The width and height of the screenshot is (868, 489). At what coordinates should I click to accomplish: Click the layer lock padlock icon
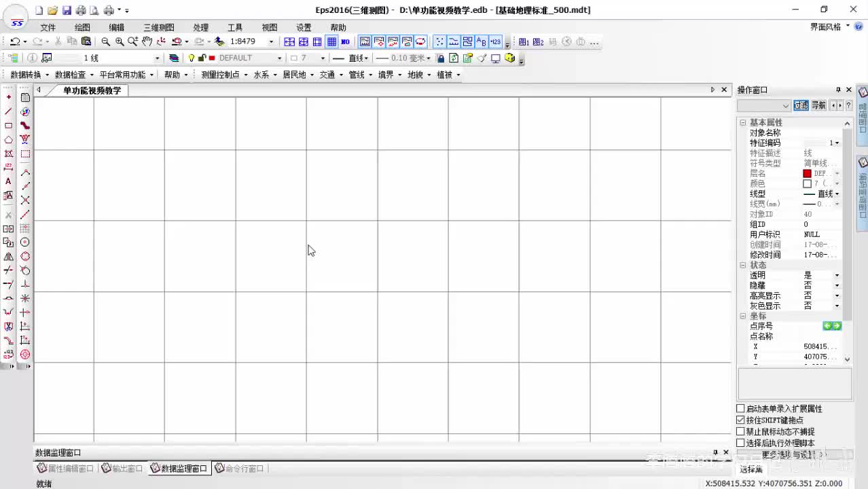tap(202, 58)
